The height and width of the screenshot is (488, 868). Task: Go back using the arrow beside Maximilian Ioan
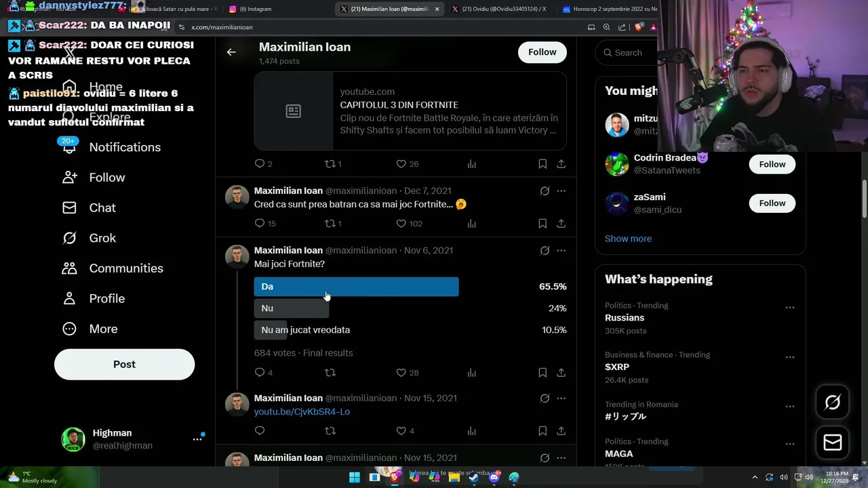tap(231, 52)
